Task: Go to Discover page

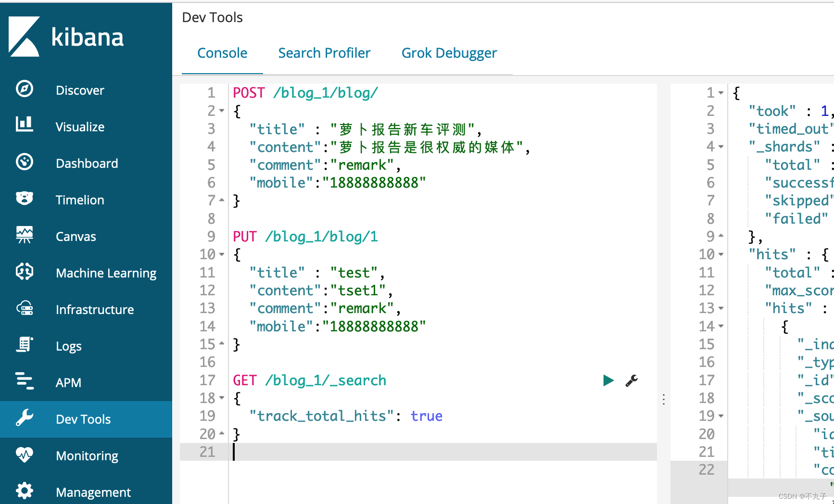Action: tap(80, 90)
